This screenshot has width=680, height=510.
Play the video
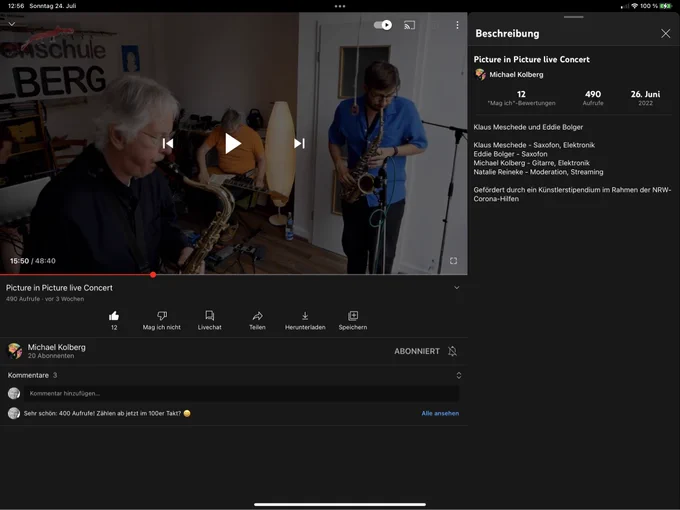(x=233, y=144)
